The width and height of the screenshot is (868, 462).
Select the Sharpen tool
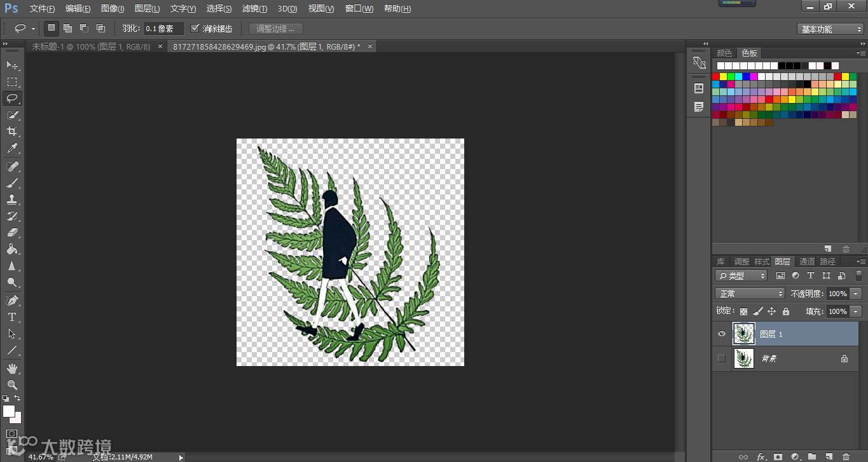[12, 266]
